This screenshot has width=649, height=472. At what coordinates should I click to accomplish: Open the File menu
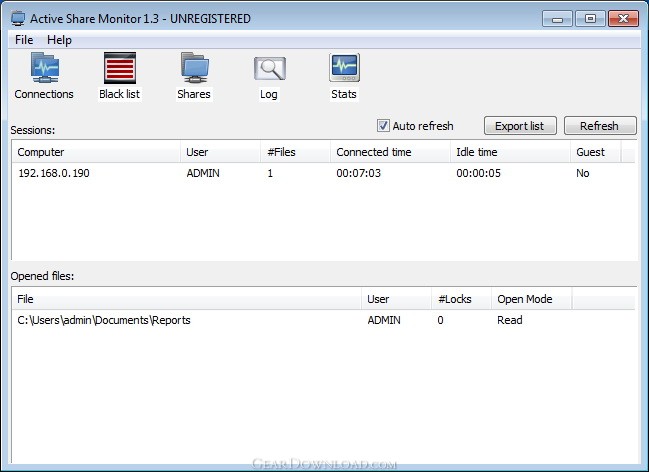tap(24, 40)
